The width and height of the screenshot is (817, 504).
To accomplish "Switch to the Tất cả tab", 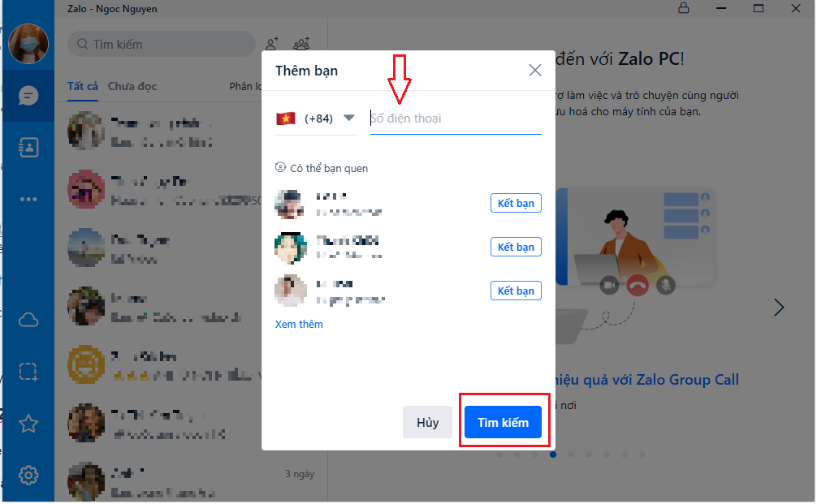I will pyautogui.click(x=82, y=86).
